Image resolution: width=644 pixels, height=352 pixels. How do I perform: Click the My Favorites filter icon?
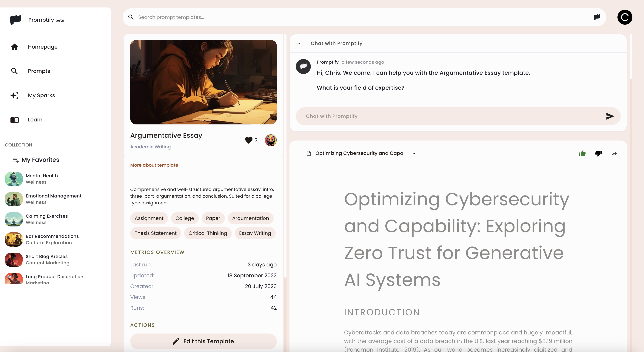point(16,160)
